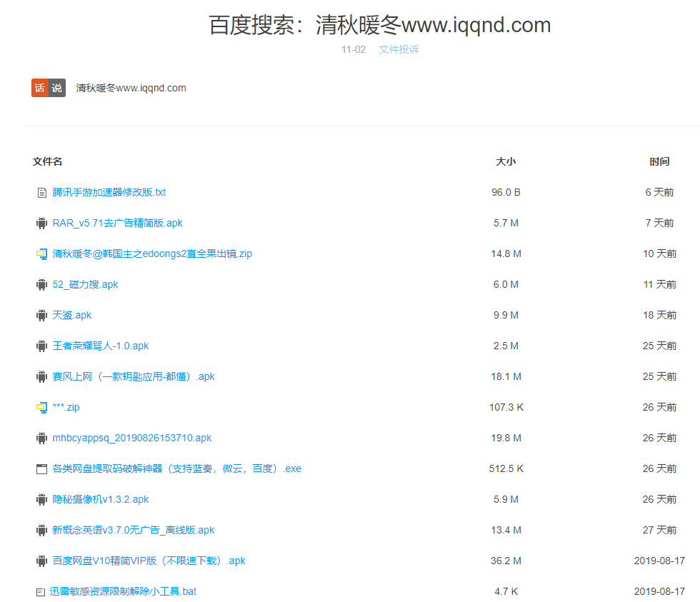Click the 7 天前 time value
Viewport: 700px width, 602px height.
click(659, 223)
